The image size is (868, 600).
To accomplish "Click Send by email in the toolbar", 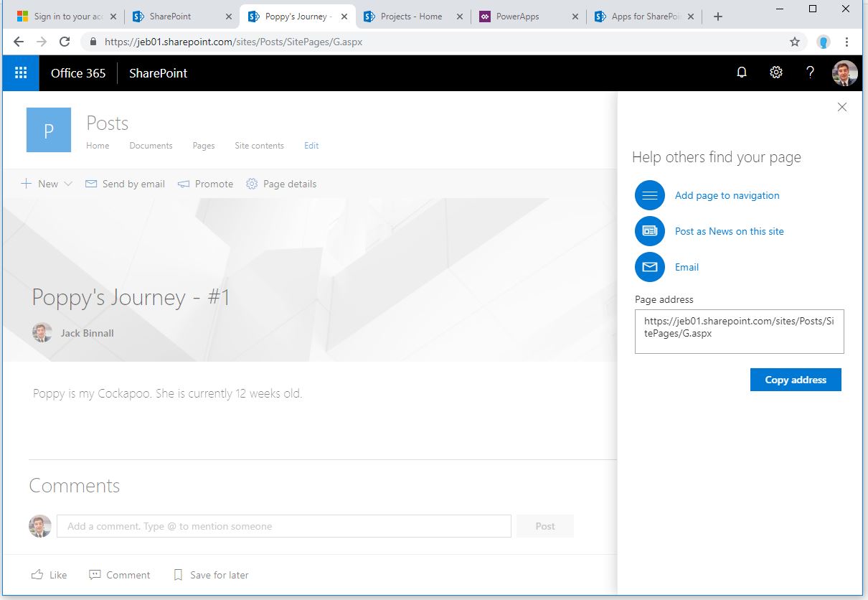I will click(126, 184).
